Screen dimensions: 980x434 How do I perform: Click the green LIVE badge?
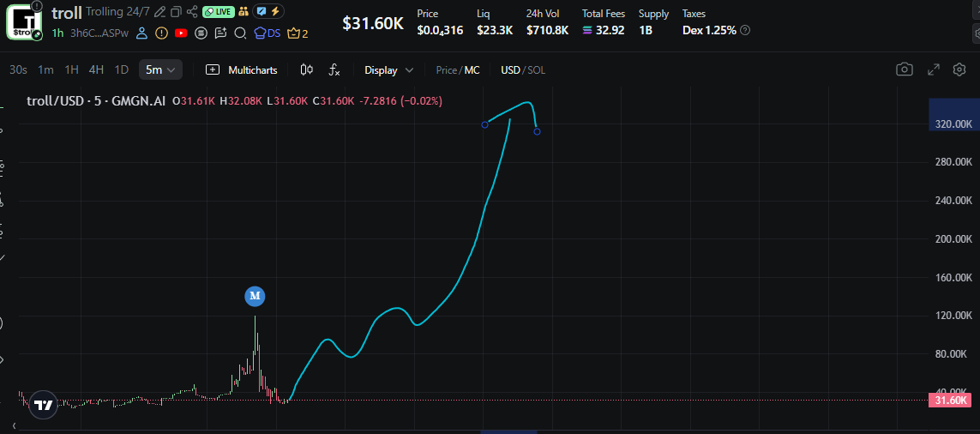(x=218, y=12)
